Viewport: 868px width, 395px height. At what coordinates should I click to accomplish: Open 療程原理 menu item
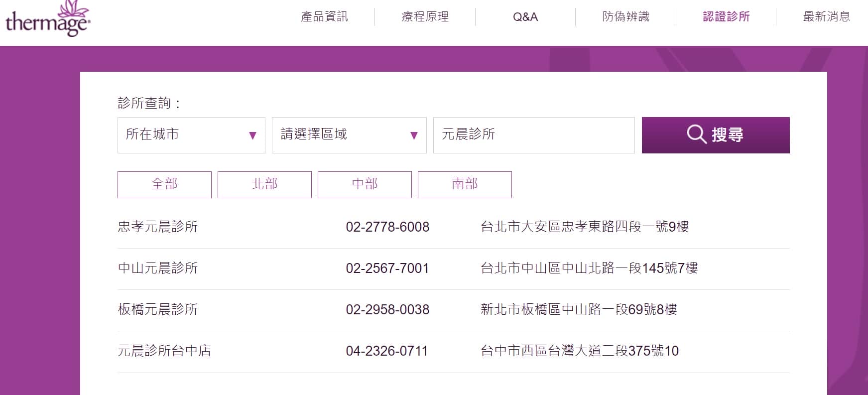tap(425, 16)
